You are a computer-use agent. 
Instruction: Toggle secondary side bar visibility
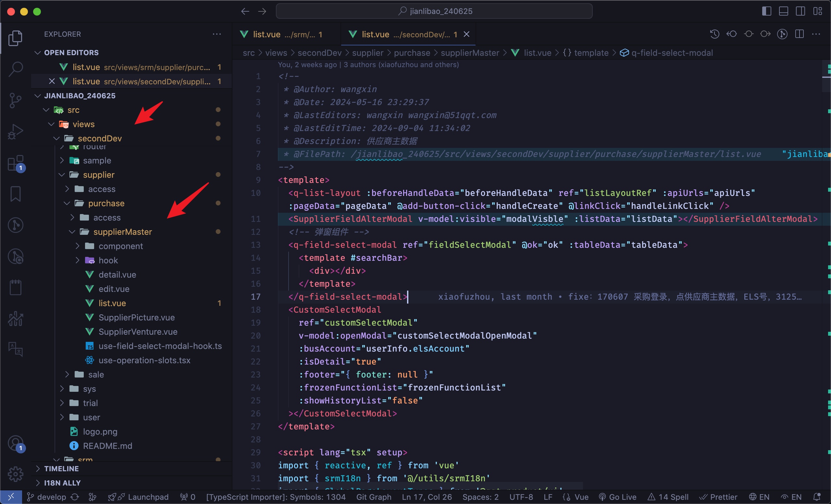coord(800,11)
